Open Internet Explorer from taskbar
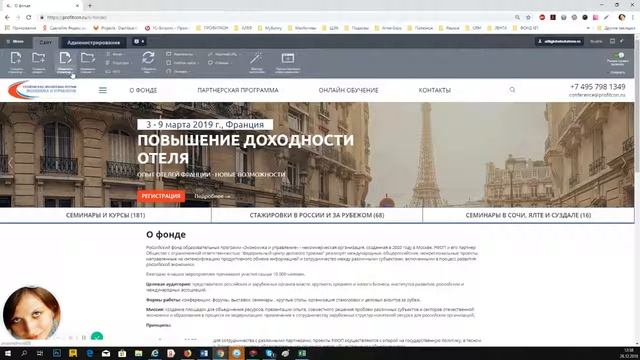Viewport: 640px width, 360px height. (155, 353)
